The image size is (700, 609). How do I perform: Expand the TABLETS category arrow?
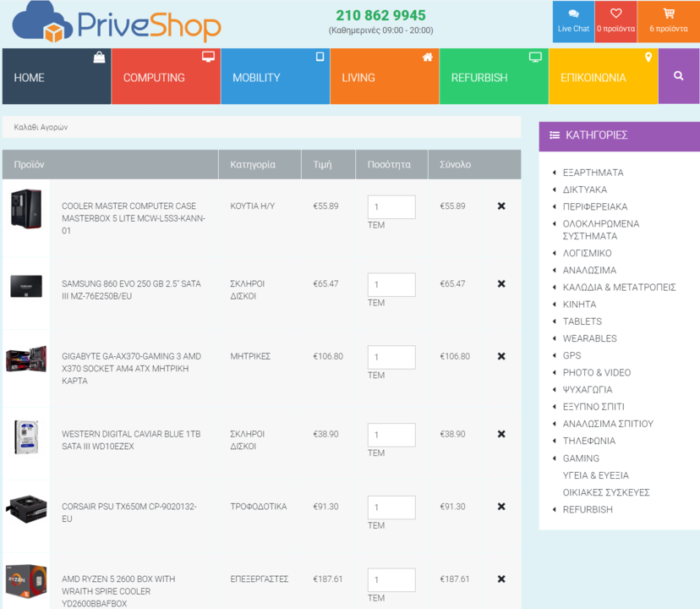click(x=554, y=321)
